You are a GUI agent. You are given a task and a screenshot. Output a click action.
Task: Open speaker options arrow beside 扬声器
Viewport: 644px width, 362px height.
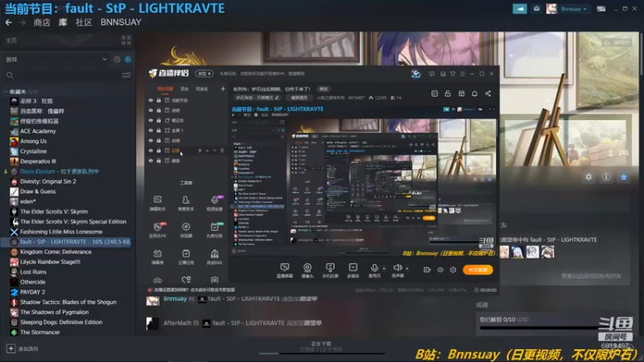click(407, 269)
